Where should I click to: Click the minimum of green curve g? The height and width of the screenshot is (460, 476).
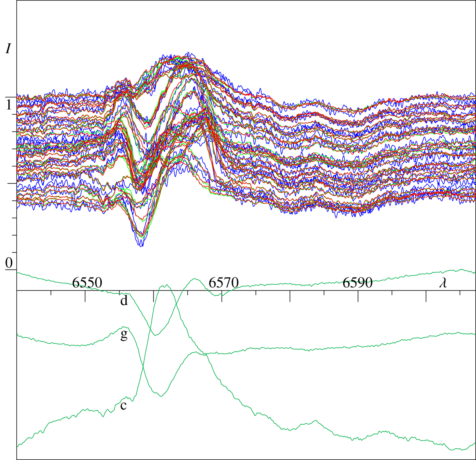pyautogui.click(x=161, y=396)
